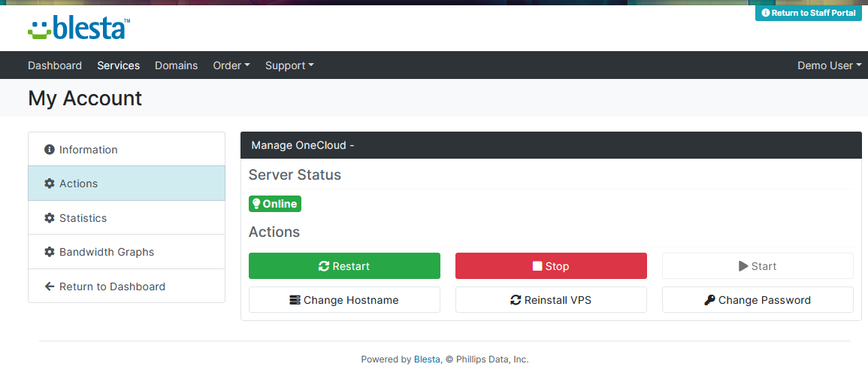
Task: Click the gear icon beside Bandwidth Graphs
Action: click(50, 252)
